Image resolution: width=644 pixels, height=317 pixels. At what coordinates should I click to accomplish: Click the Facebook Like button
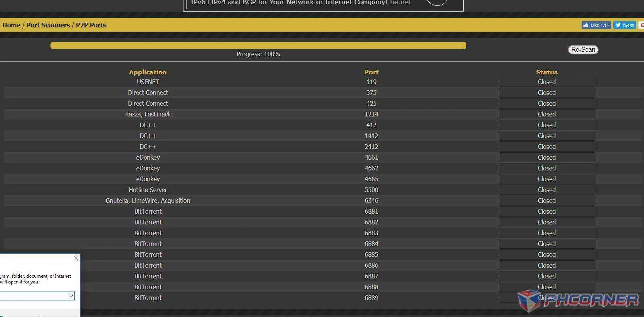(x=596, y=25)
